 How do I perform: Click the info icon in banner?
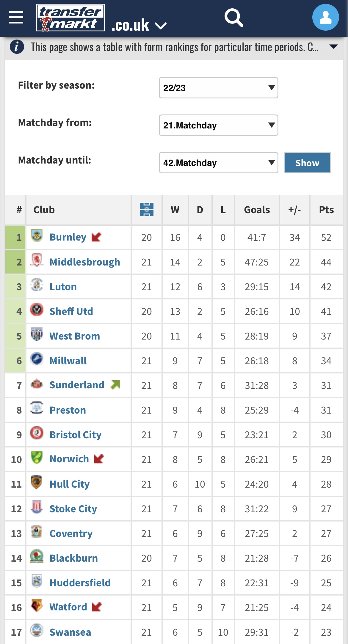[x=17, y=47]
